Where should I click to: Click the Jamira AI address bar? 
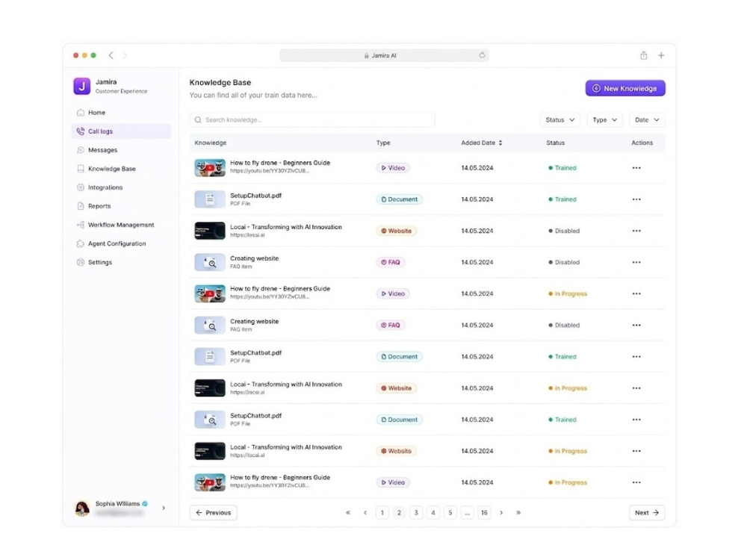384,55
